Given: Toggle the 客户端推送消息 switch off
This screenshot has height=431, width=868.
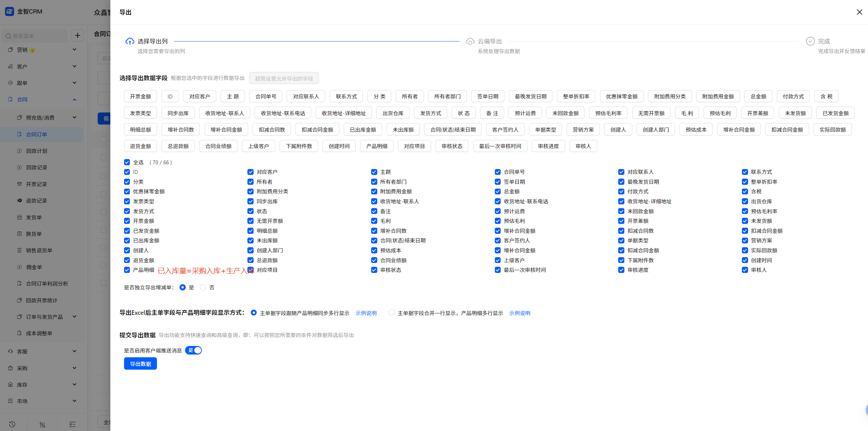Looking at the screenshot, I should (x=194, y=350).
